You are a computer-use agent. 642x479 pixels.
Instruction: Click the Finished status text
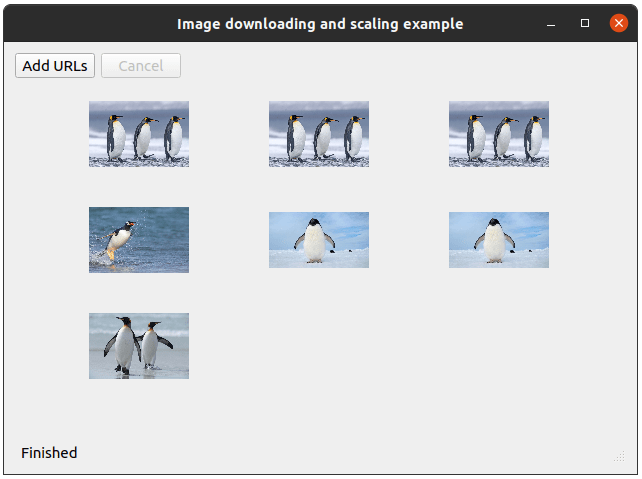[49, 453]
